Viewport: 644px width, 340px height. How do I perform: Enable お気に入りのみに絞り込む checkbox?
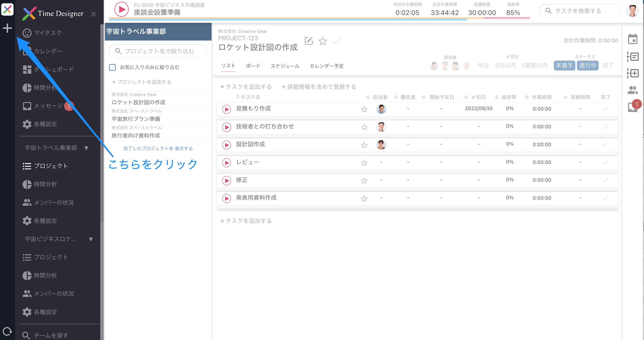112,67
